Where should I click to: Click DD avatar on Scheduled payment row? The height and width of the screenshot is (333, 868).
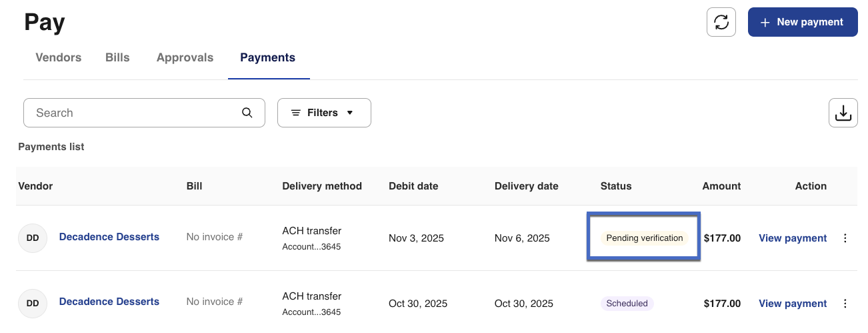[x=33, y=303]
